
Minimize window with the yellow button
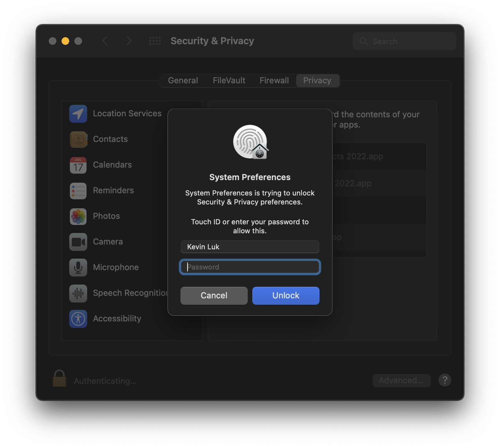tap(65, 41)
